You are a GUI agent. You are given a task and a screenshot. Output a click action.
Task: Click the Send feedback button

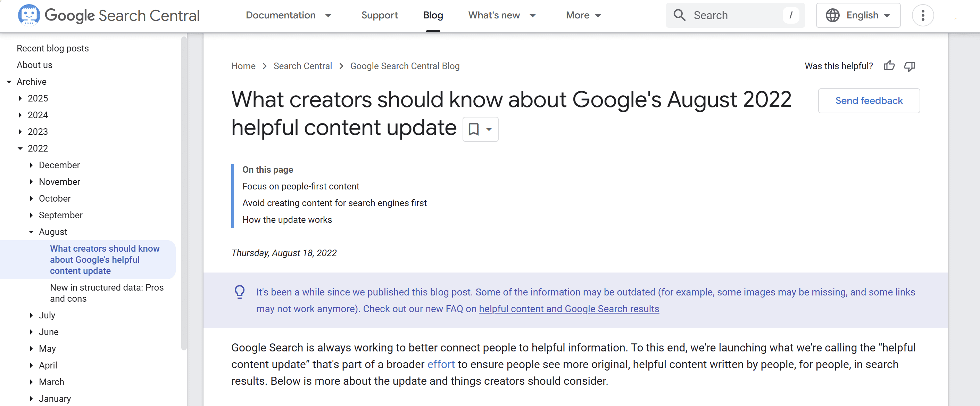point(869,100)
